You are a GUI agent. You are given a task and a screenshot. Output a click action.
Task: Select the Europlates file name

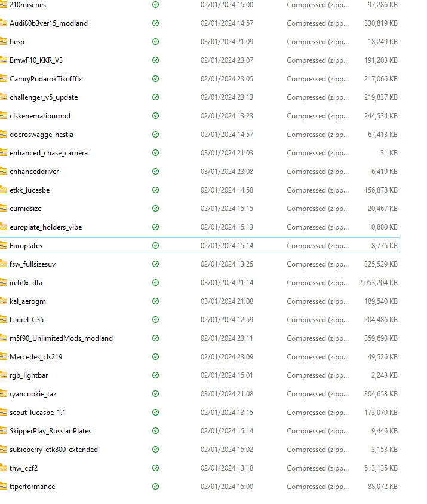click(26, 246)
